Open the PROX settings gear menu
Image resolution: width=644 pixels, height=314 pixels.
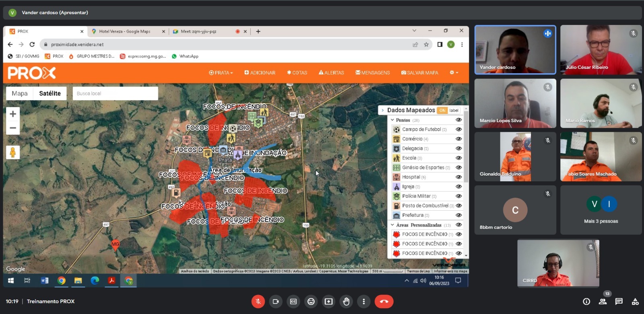454,73
